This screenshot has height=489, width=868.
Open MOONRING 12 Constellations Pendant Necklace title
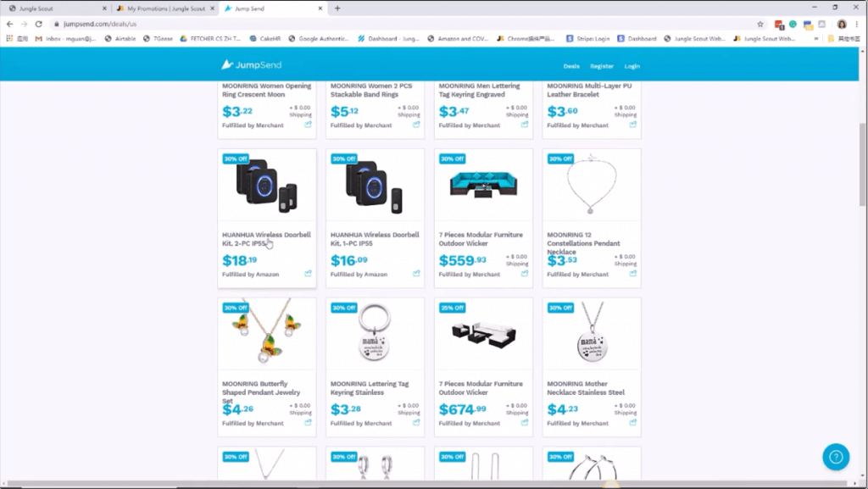(583, 243)
